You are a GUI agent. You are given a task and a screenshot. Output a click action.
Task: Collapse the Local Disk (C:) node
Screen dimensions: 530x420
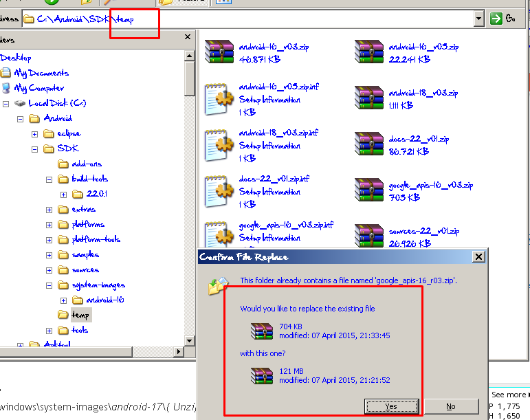5,104
